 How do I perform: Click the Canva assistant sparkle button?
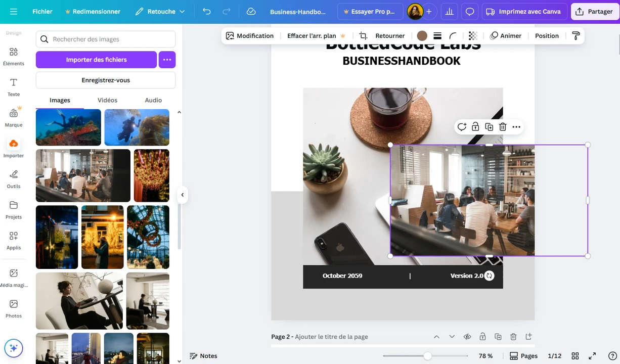(x=14, y=348)
